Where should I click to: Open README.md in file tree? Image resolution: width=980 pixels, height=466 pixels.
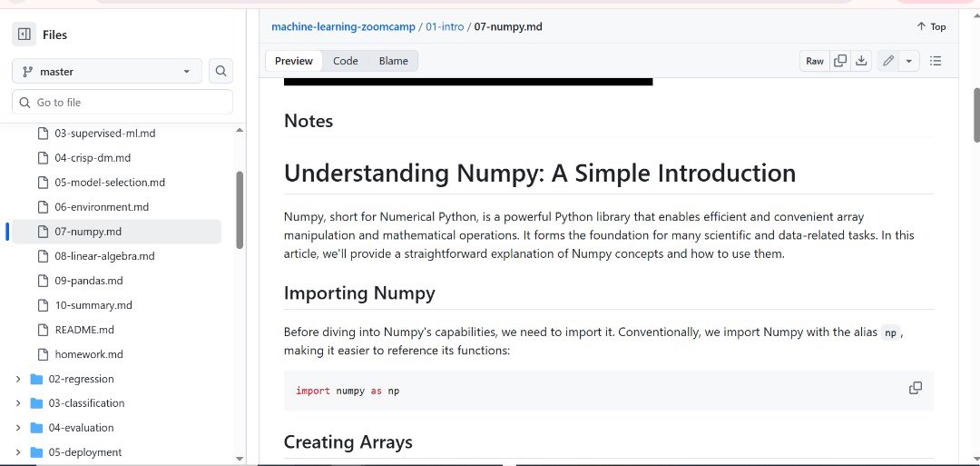click(84, 329)
